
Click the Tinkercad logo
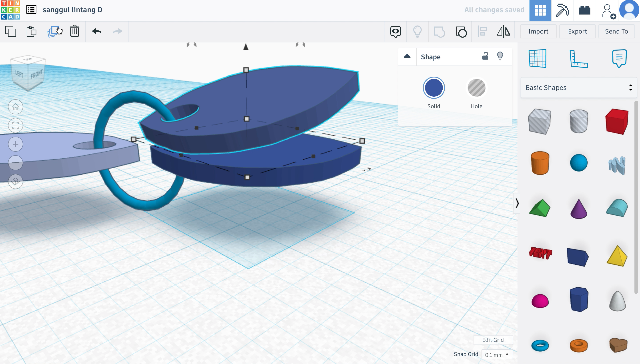pos(10,10)
